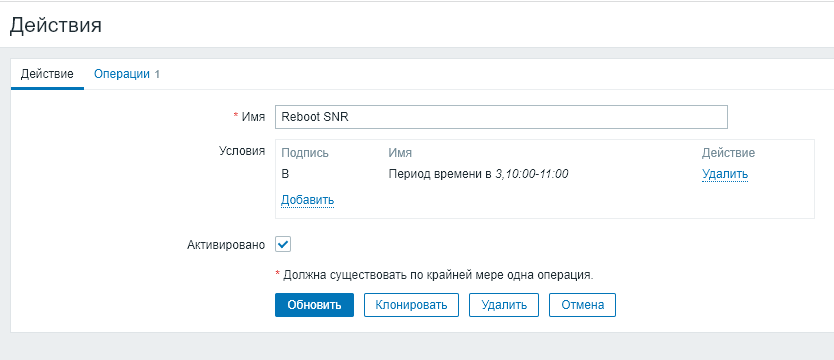This screenshot has height=360, width=834.
Task: Cancel editing with the Отмена button
Action: [582, 305]
